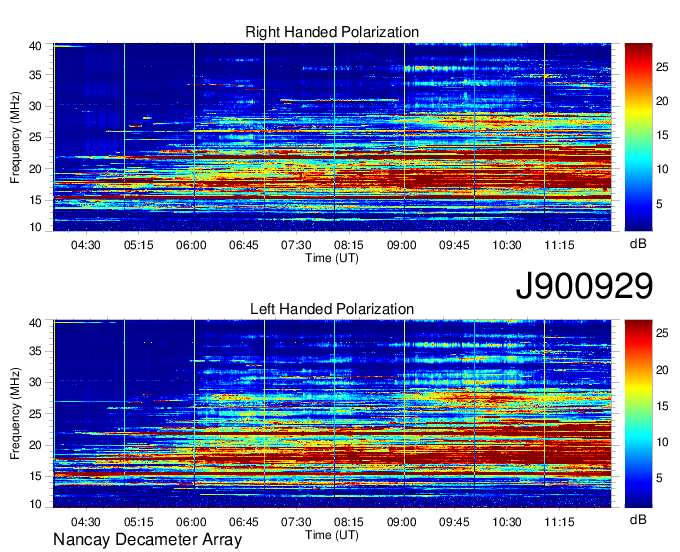Click "Frequency (MHz)" axis label of Right Handed plot
Image resolution: width=680 pixels, height=552 pixels.
(15, 137)
